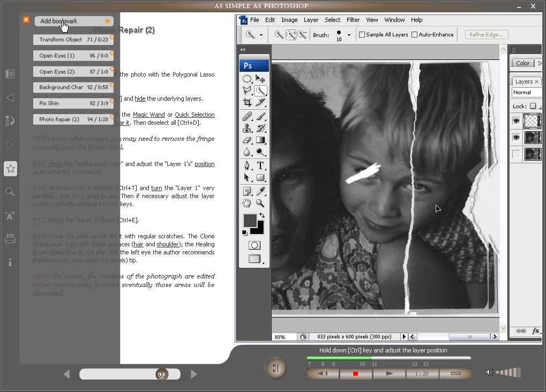This screenshot has height=392, width=546.
Task: Toggle lock transparent pixels
Action: (x=533, y=106)
